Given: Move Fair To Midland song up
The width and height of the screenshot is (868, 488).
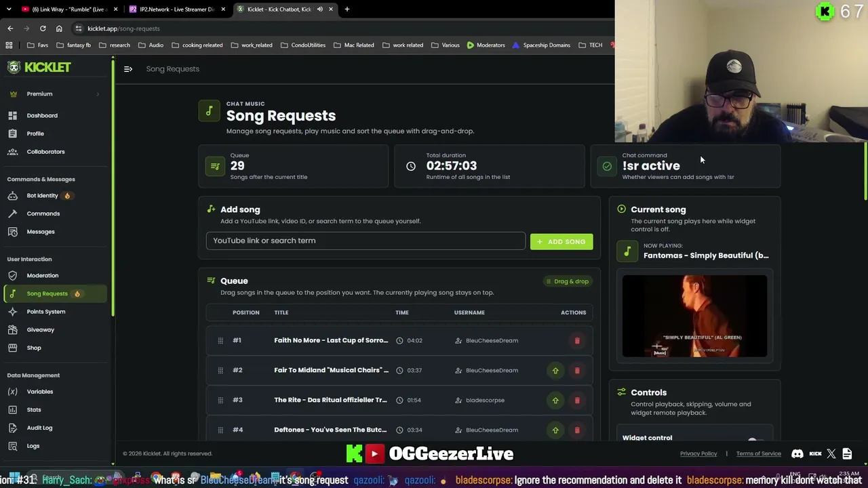Looking at the screenshot, I should click(555, 370).
